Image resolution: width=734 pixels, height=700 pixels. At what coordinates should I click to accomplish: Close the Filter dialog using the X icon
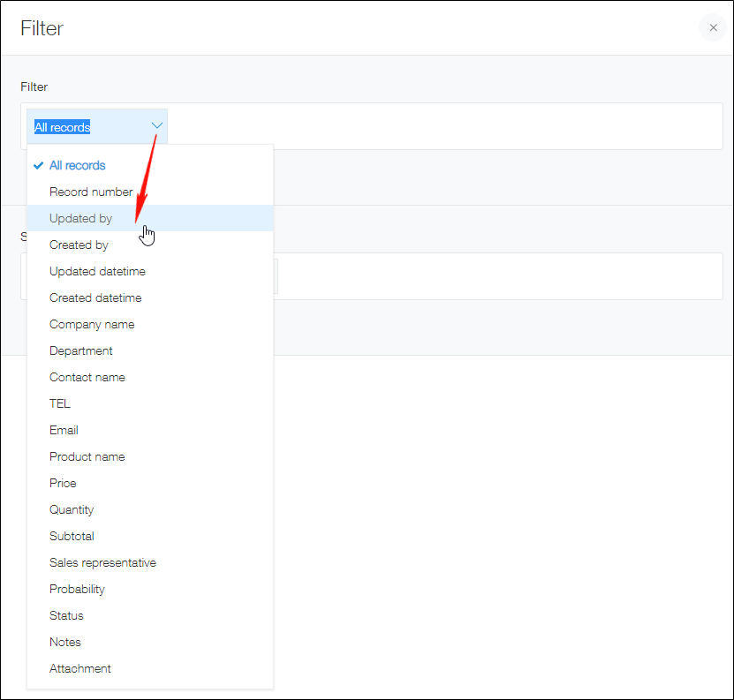[712, 27]
